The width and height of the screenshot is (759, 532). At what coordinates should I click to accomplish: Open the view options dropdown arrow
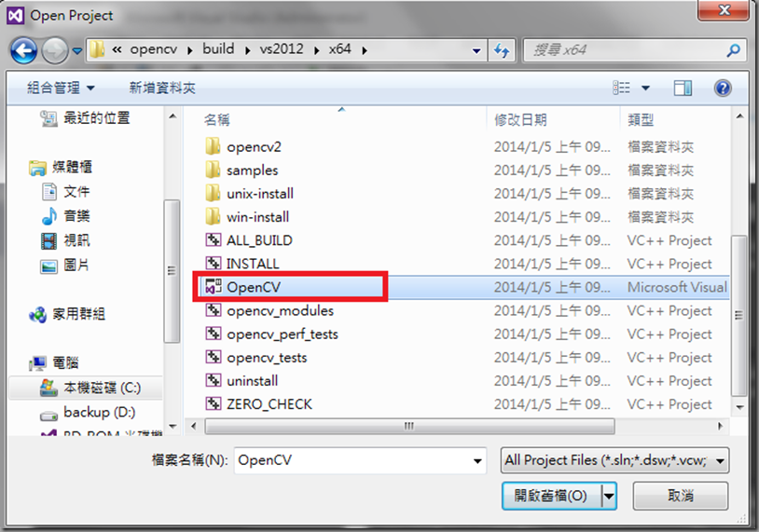click(645, 88)
